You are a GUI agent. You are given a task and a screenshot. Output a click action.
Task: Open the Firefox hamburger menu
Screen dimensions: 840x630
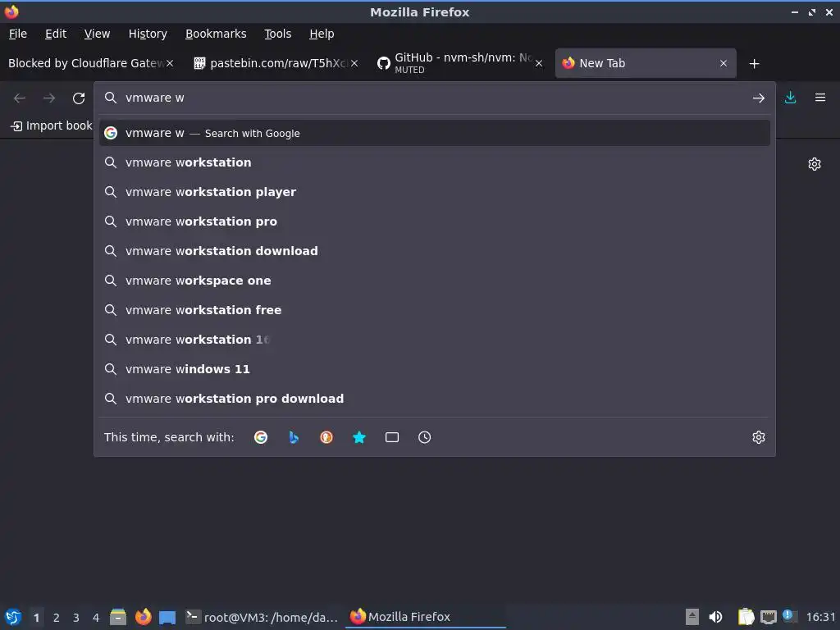pyautogui.click(x=820, y=98)
